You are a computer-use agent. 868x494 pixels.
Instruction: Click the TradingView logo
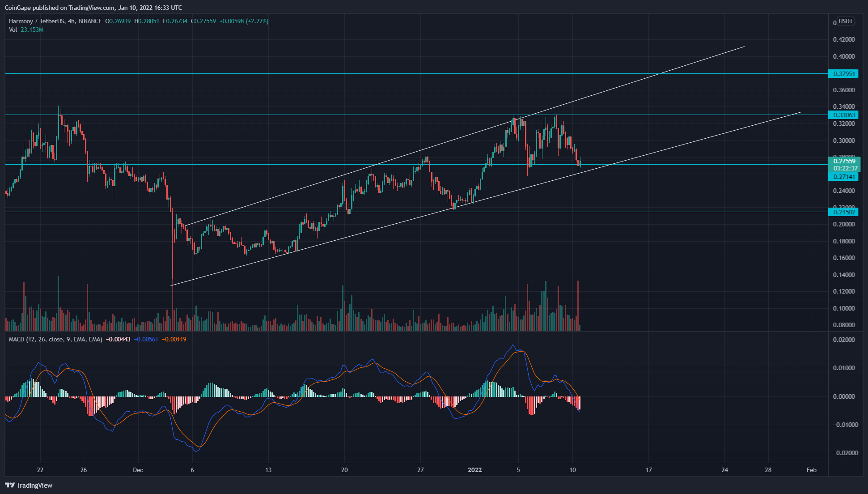tap(29, 485)
